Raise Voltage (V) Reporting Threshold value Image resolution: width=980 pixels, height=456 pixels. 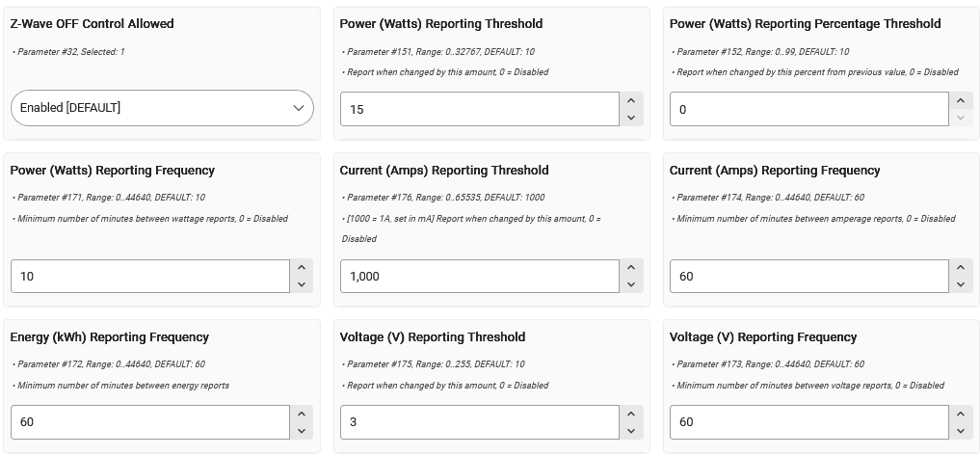631,414
